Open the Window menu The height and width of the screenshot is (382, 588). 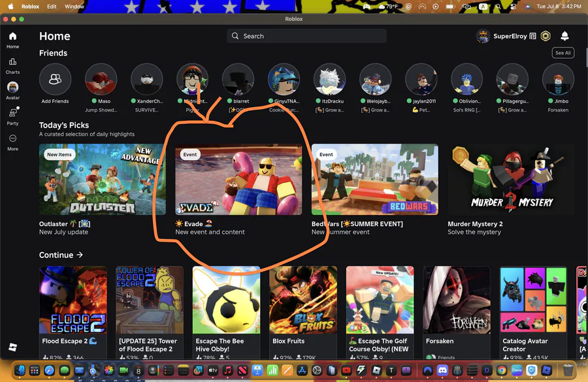click(74, 7)
